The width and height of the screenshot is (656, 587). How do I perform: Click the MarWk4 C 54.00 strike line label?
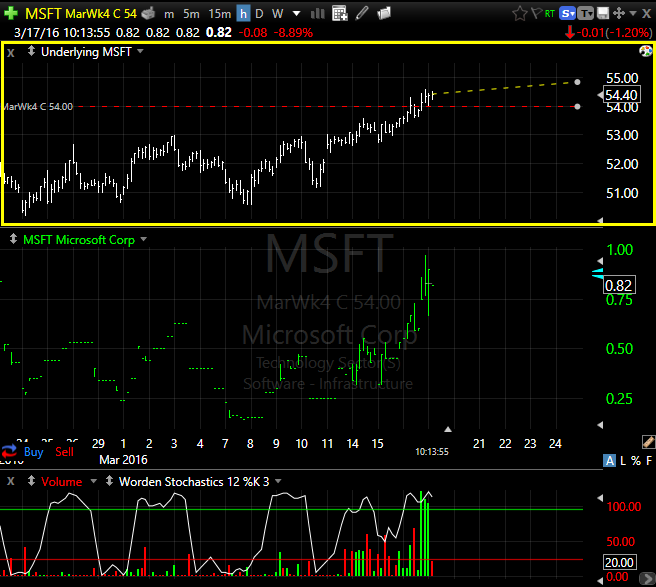(x=38, y=107)
